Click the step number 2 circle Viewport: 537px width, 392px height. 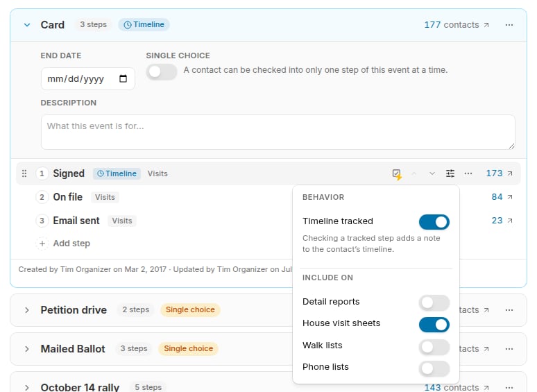click(42, 197)
